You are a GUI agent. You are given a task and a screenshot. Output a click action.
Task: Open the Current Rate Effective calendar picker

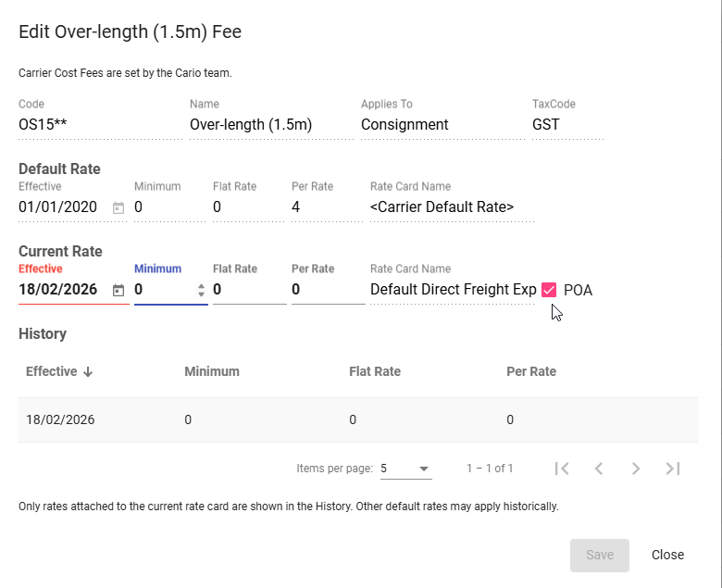tap(118, 290)
